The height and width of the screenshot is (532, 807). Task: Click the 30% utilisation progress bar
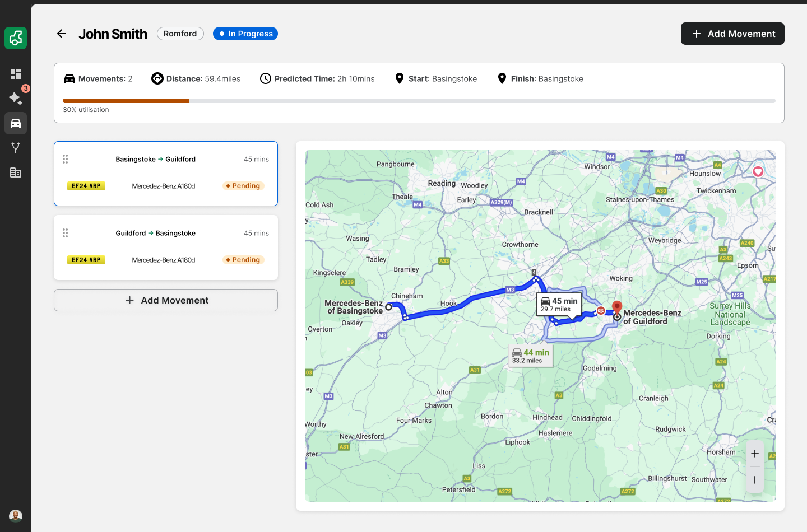[419, 101]
